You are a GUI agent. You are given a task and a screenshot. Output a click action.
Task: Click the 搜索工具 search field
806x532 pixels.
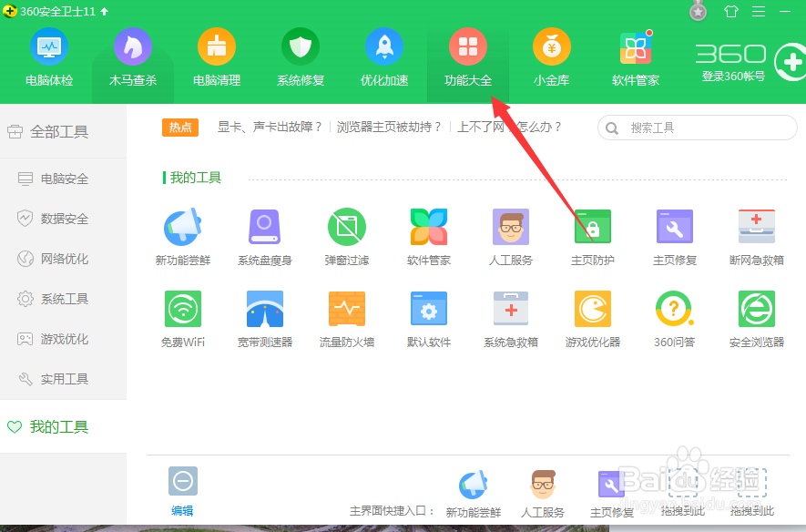[697, 128]
